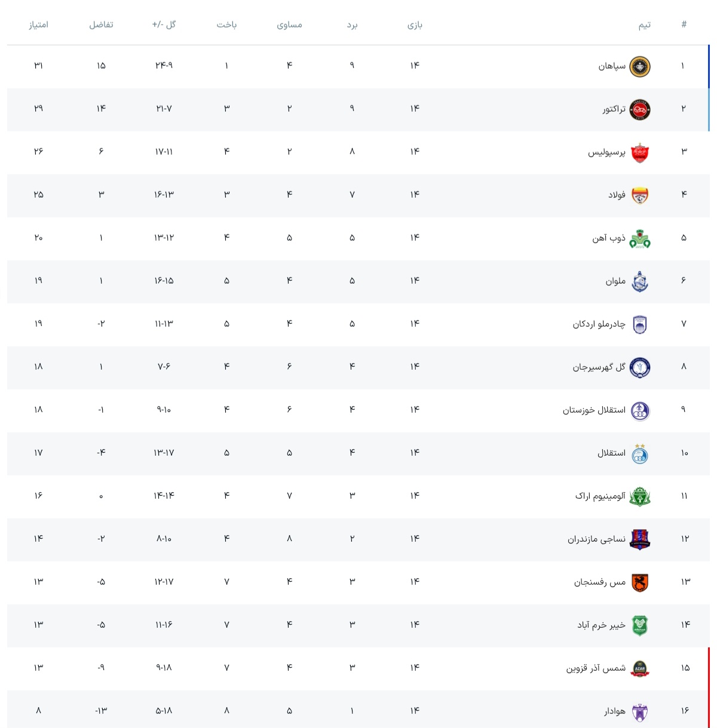Open the Persepolis red crest icon
This screenshot has height=728, width=717.
pos(640,152)
